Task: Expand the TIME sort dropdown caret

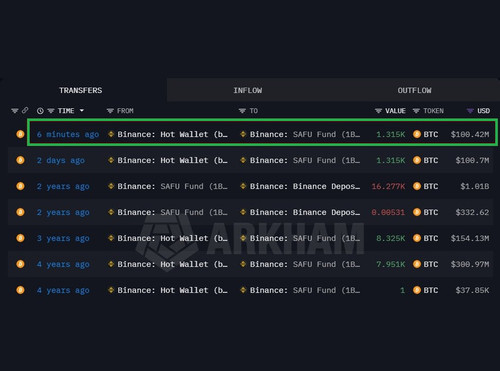Action: click(x=82, y=110)
